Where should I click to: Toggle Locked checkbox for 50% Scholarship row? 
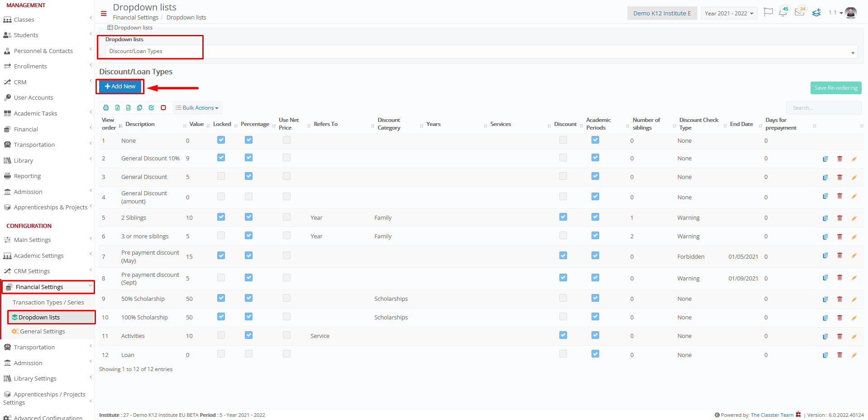221,298
